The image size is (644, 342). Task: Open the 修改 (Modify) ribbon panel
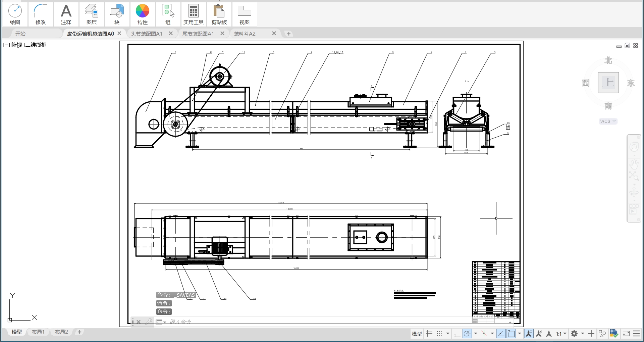tap(41, 14)
